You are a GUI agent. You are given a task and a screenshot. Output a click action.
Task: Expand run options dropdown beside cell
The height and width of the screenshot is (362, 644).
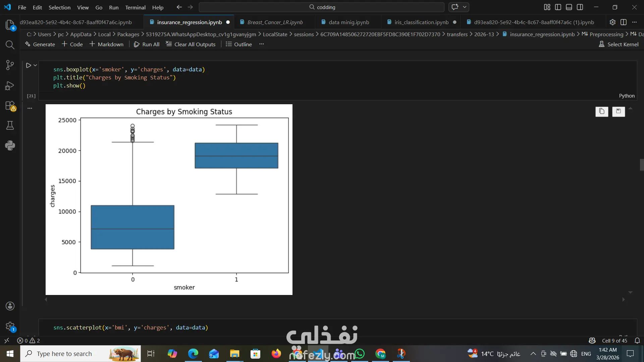[x=35, y=65]
